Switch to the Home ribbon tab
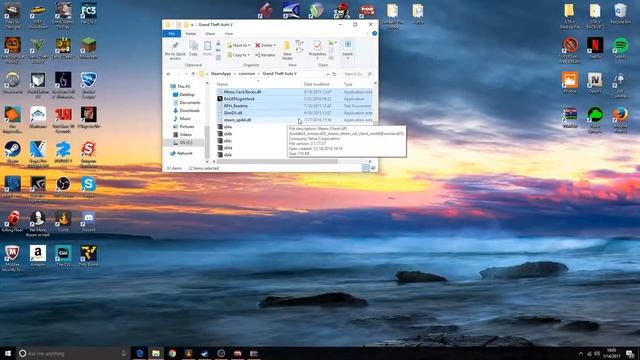The height and width of the screenshot is (360, 640). (191, 33)
